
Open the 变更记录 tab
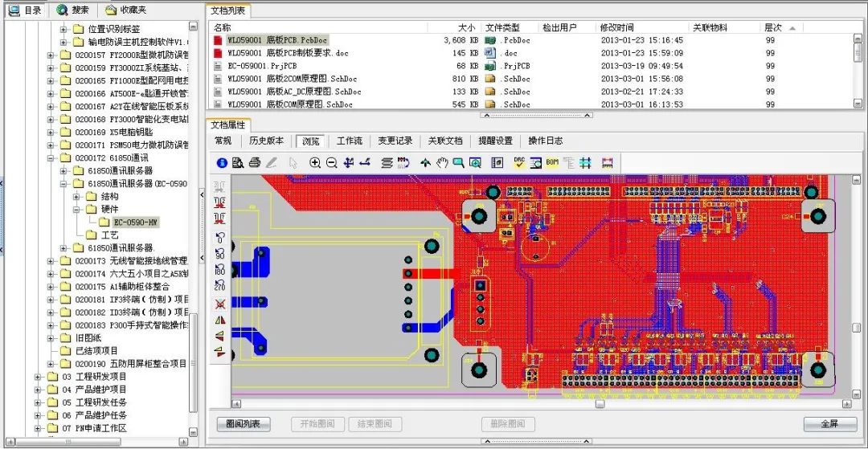tap(395, 141)
